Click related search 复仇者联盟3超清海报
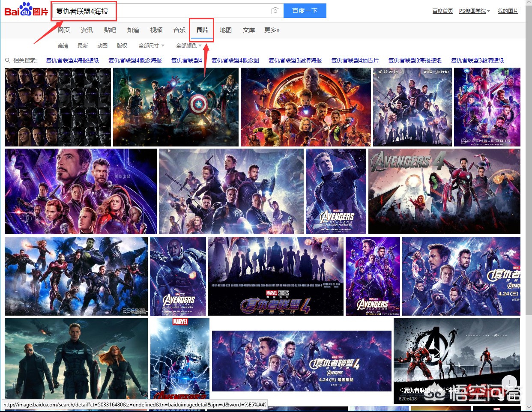The width and height of the screenshot is (532, 412). pyautogui.click(x=295, y=60)
